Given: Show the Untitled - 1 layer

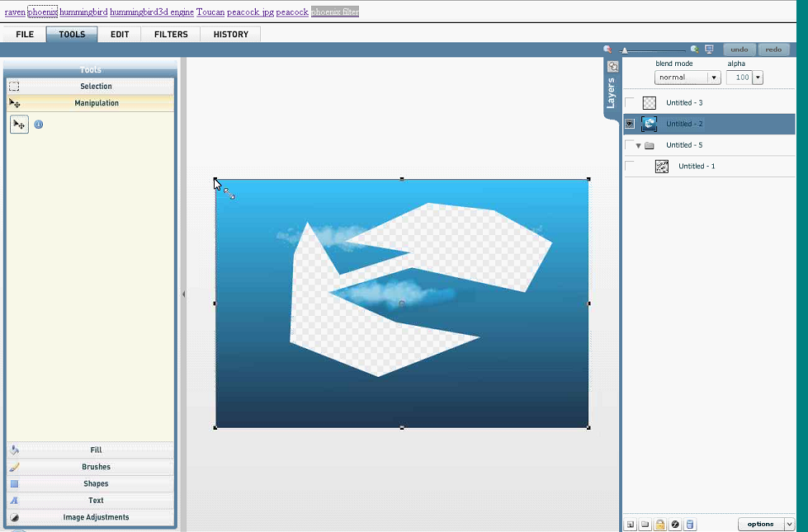Looking at the screenshot, I should pyautogui.click(x=629, y=166).
